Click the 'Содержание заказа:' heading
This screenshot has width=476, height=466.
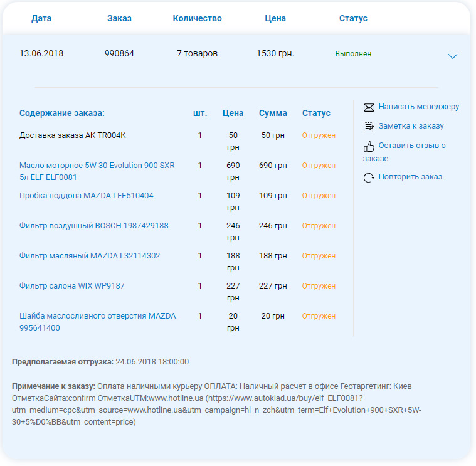(62, 113)
